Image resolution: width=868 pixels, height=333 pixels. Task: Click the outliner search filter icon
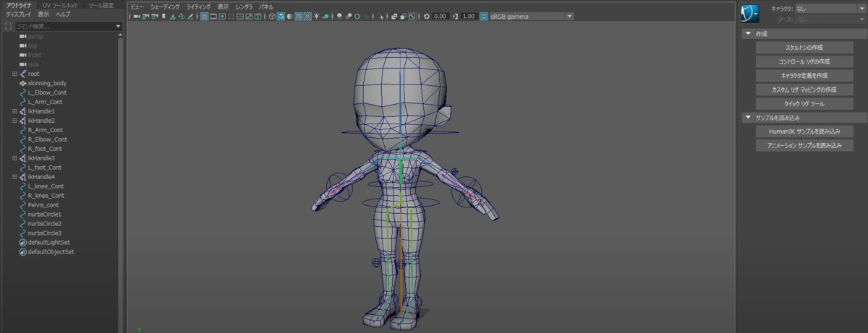click(9, 27)
